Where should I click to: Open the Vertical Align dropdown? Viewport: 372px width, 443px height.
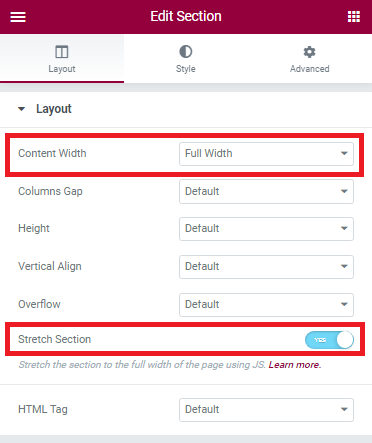pos(266,267)
